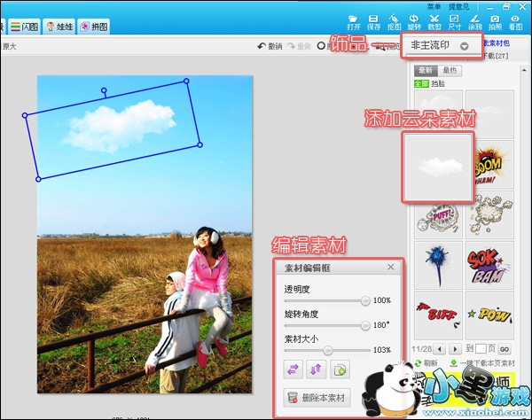The height and width of the screenshot is (420, 532).
Task: Select the 挡脸 category filter
Action: tap(438, 83)
